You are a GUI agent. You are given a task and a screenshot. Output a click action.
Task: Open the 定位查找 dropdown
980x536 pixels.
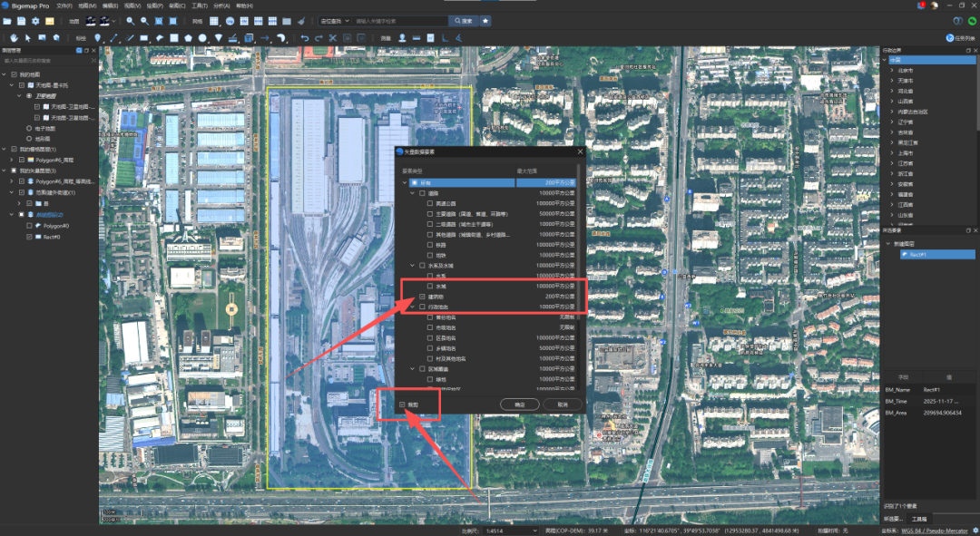click(x=335, y=21)
